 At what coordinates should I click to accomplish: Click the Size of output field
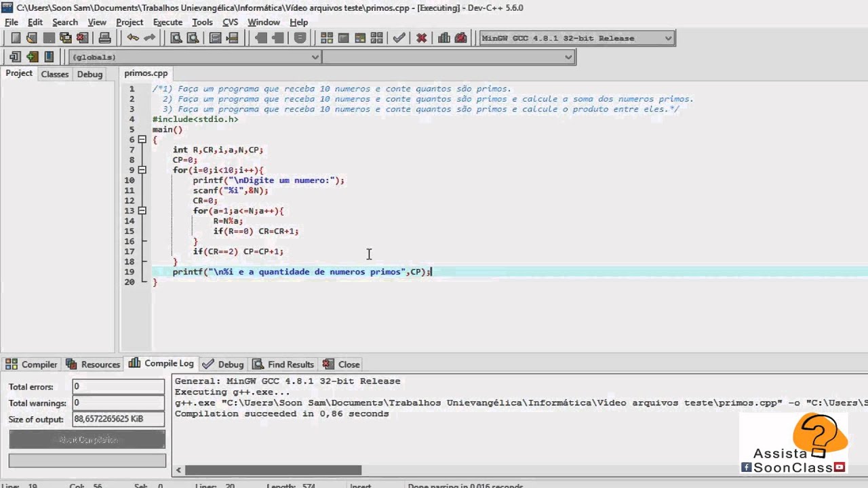coord(119,419)
